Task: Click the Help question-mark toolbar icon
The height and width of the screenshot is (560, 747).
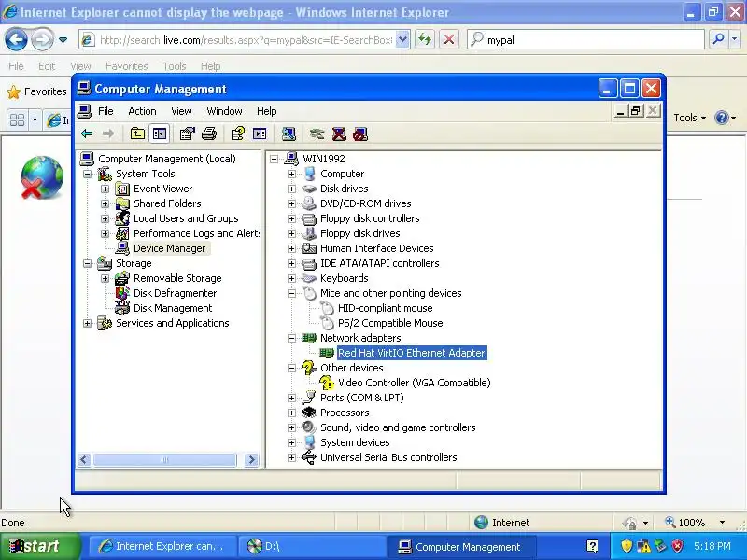Action: pos(238,133)
